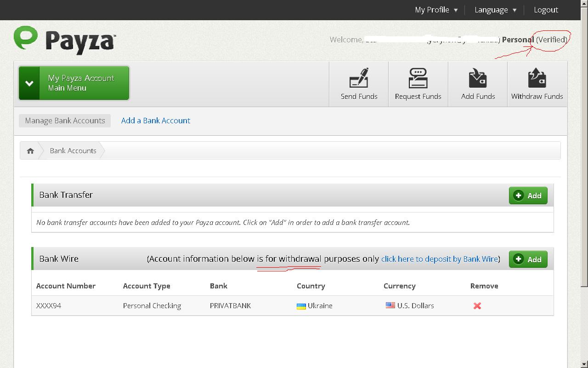Click Bank Accounts breadcrumb item

pyautogui.click(x=73, y=151)
